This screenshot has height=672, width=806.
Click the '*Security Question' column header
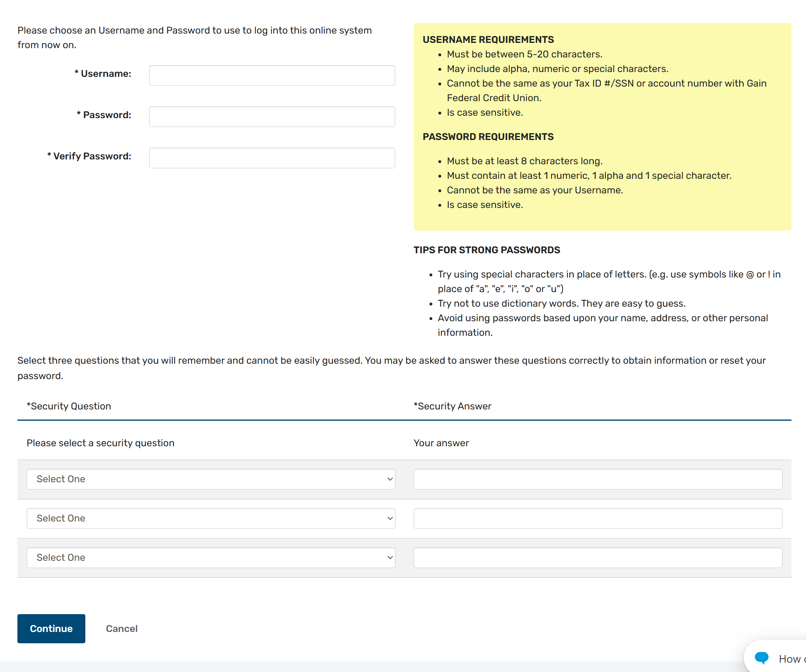tap(69, 406)
